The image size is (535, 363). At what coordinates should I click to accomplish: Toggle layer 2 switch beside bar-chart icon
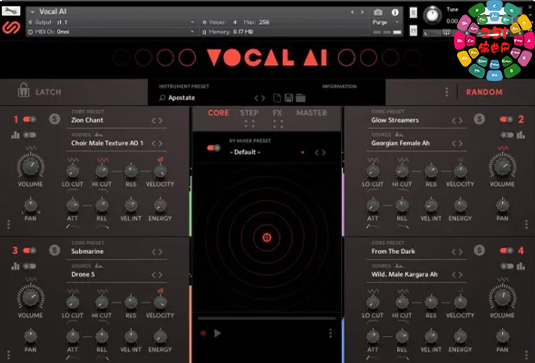[507, 135]
